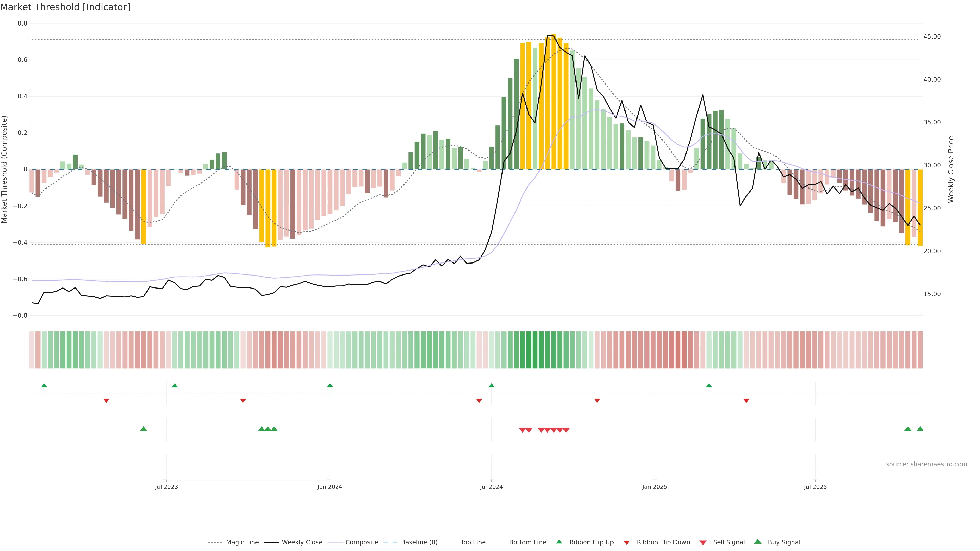Toggle the Composite legend entry

(x=361, y=542)
